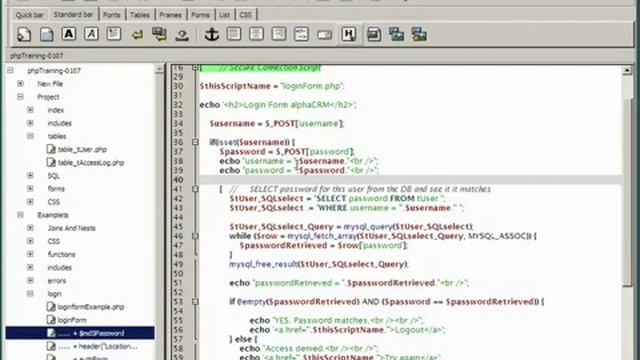This screenshot has height=360, width=640.
Task: Expand the errors folder node
Action: (x=30, y=280)
